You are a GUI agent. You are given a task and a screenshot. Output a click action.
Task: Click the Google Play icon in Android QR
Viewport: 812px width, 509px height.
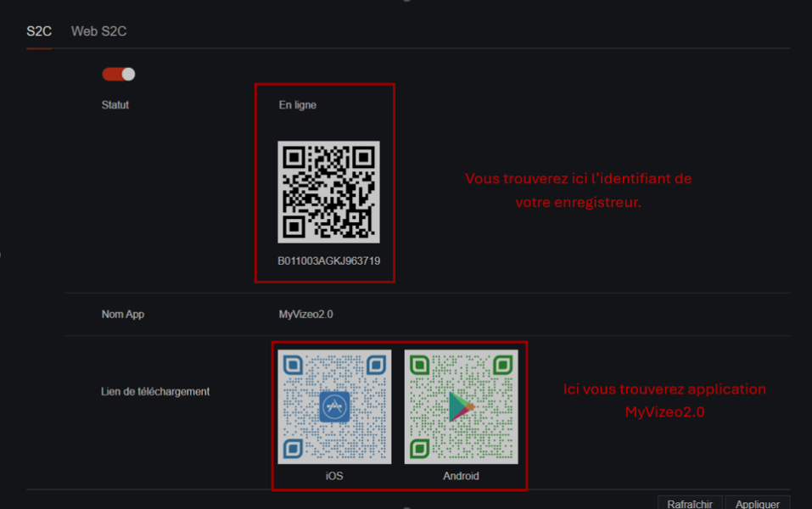pos(461,406)
